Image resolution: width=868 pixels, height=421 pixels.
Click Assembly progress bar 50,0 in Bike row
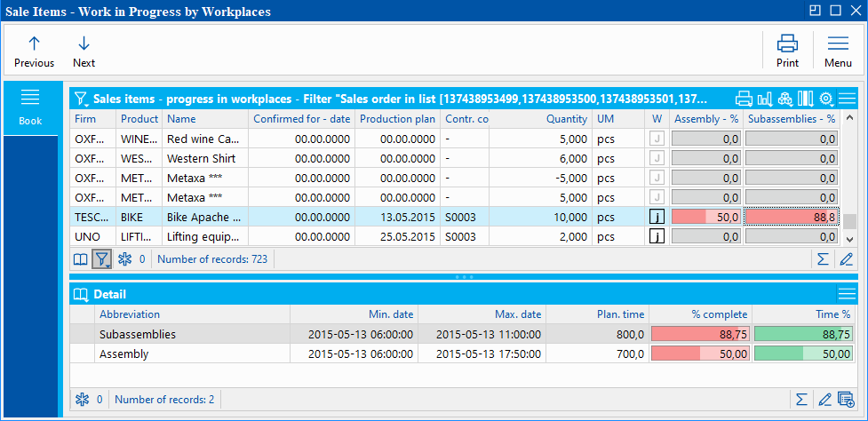pos(705,217)
